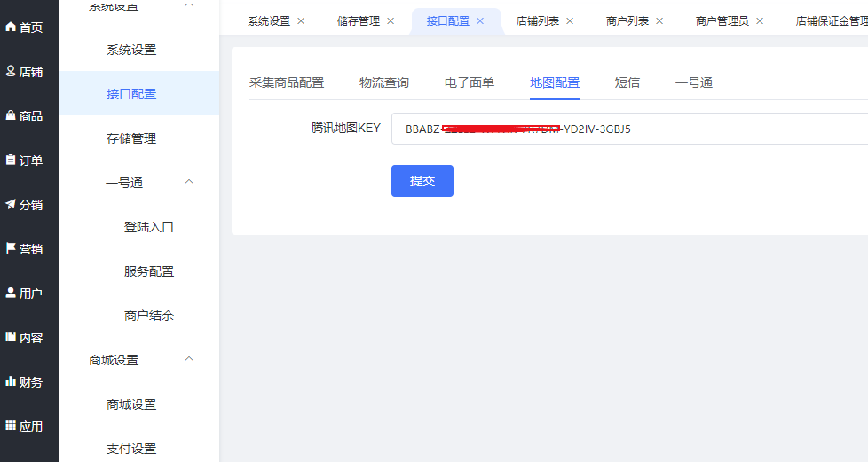Screen dimensions: 868x462
Task: Select 地图配置 config tab
Action: coord(555,83)
